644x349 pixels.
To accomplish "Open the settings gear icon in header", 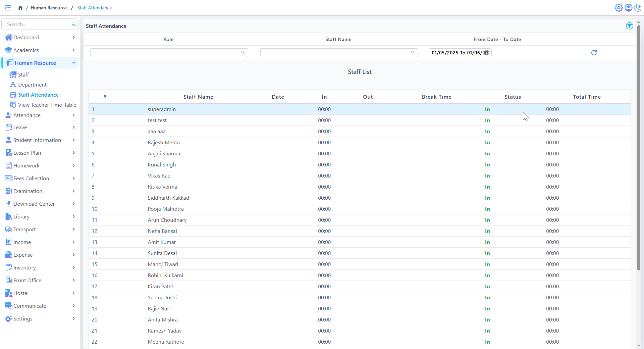I will (x=619, y=8).
